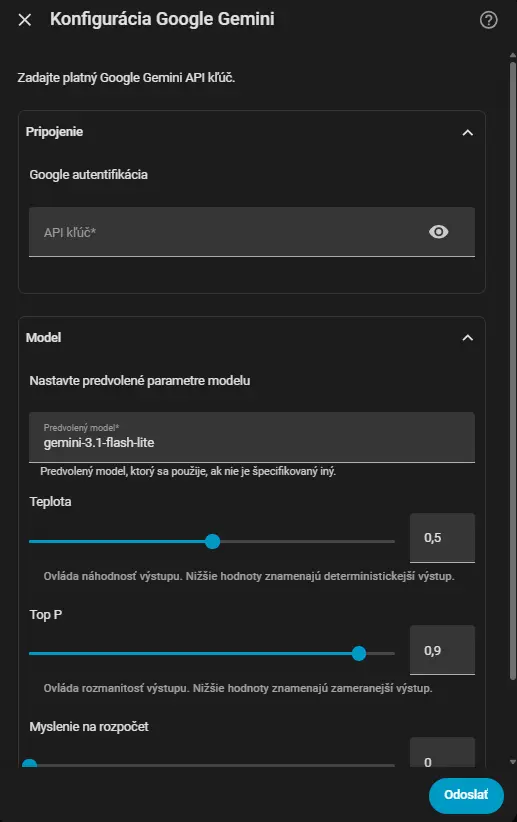Click the scrollbar down arrow
Viewport: 517px width, 822px height.
point(513,762)
